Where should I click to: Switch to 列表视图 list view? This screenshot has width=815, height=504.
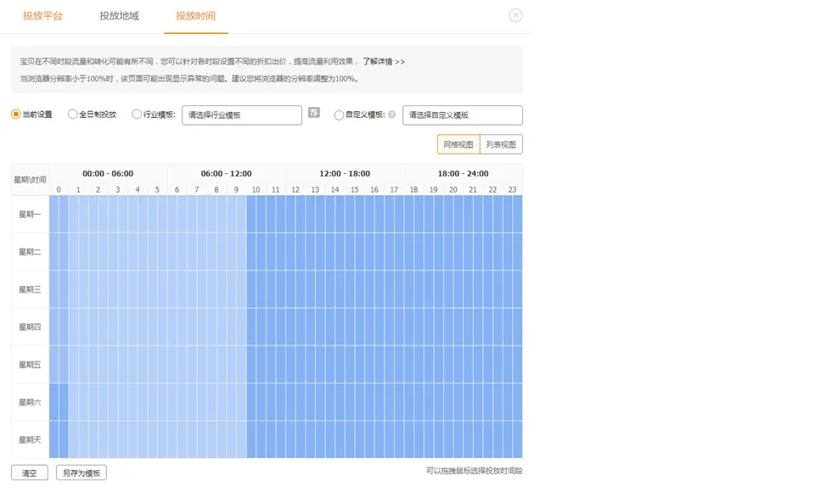click(501, 144)
